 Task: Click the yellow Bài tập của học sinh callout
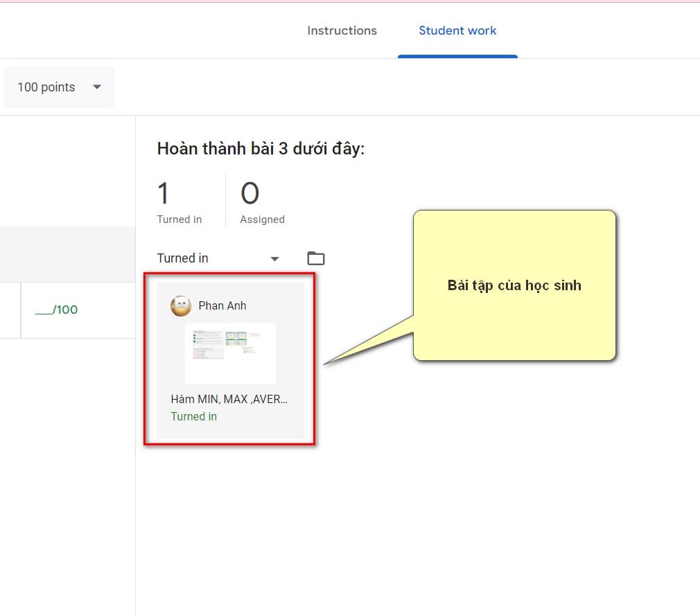coord(514,285)
